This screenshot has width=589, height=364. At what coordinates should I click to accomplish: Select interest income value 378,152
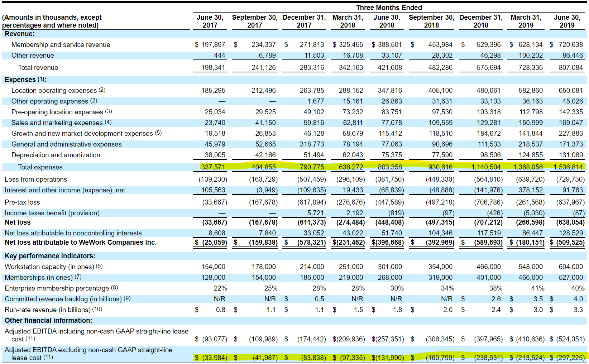tap(531, 190)
